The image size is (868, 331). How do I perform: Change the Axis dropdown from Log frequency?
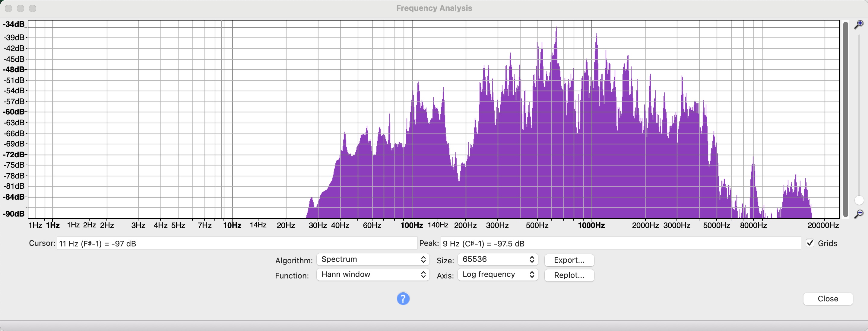click(x=497, y=275)
